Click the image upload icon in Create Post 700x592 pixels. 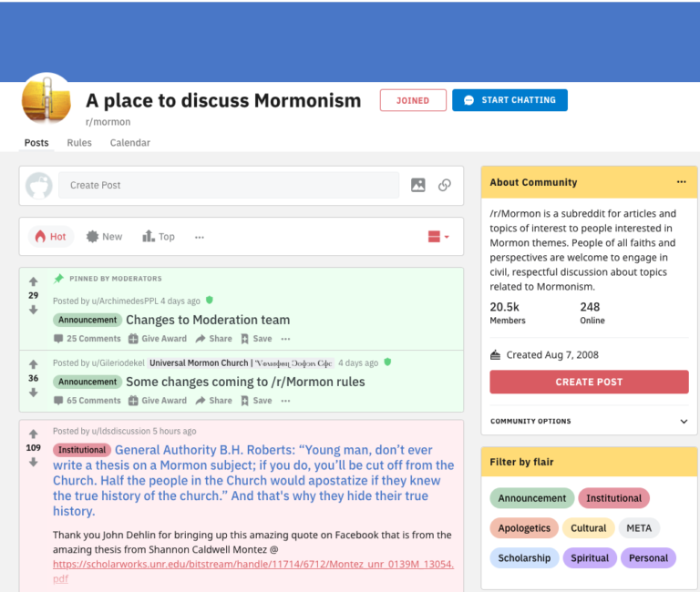point(418,185)
